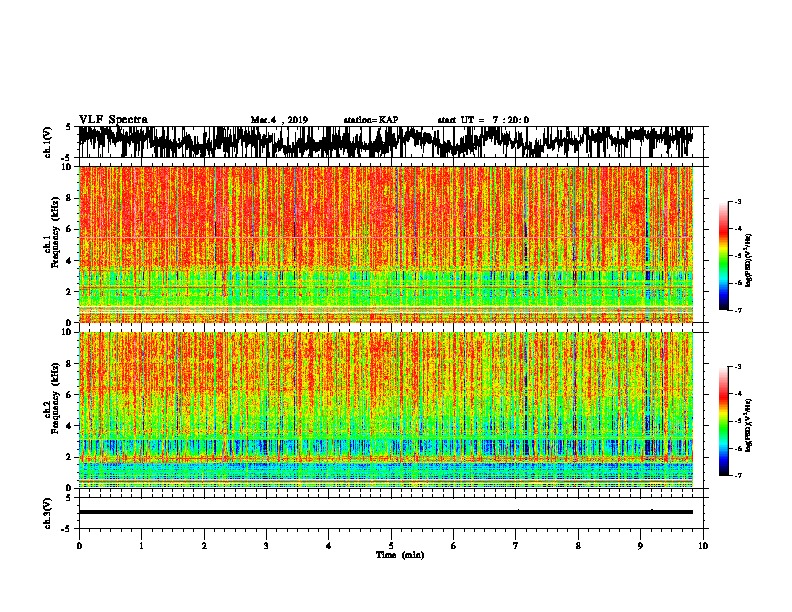Click the log(PSD) label next to ch.1 colorbar
Image resolution: width=792 pixels, height=612 pixels.
748,261
